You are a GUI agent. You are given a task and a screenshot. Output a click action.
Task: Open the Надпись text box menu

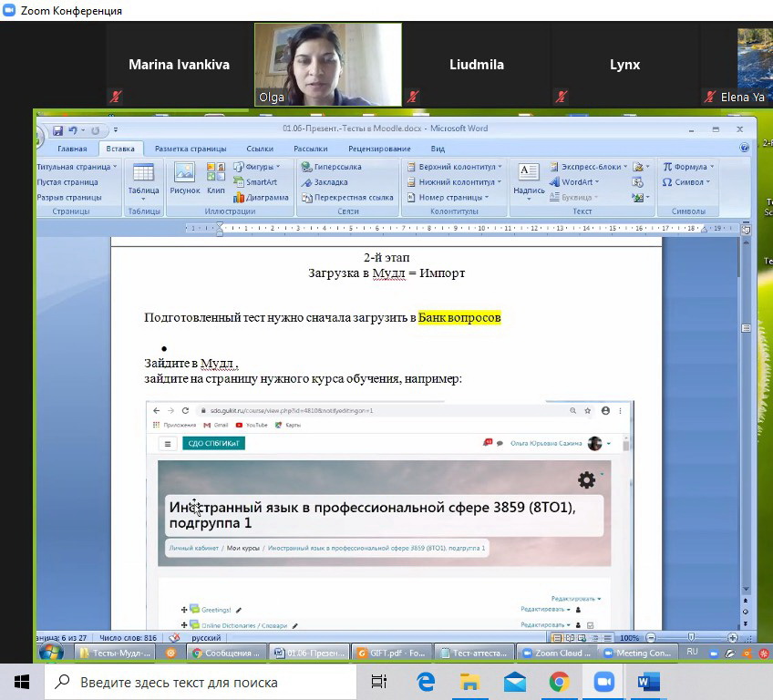[x=529, y=181]
